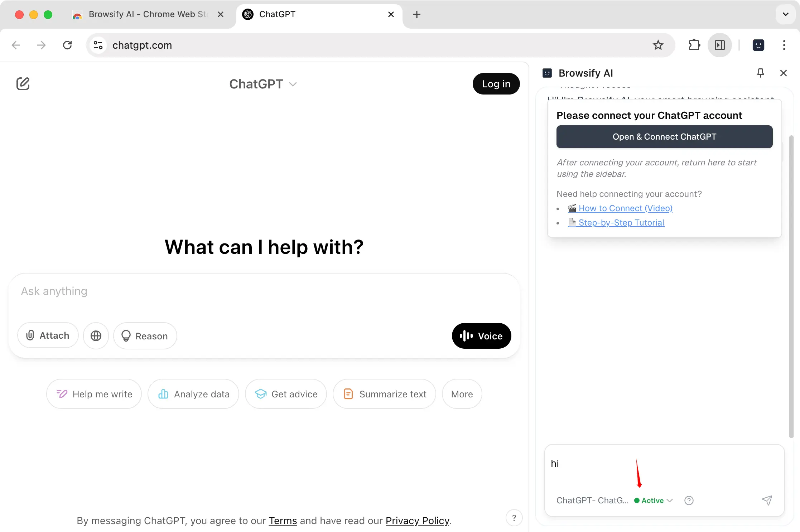The width and height of the screenshot is (800, 532).
Task: Send the message with paper plane icon
Action: 767,500
